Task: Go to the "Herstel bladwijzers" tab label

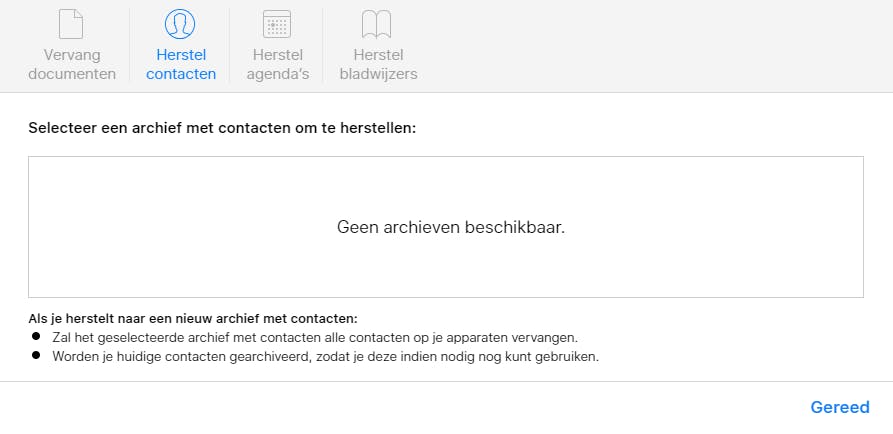Action: [x=378, y=64]
